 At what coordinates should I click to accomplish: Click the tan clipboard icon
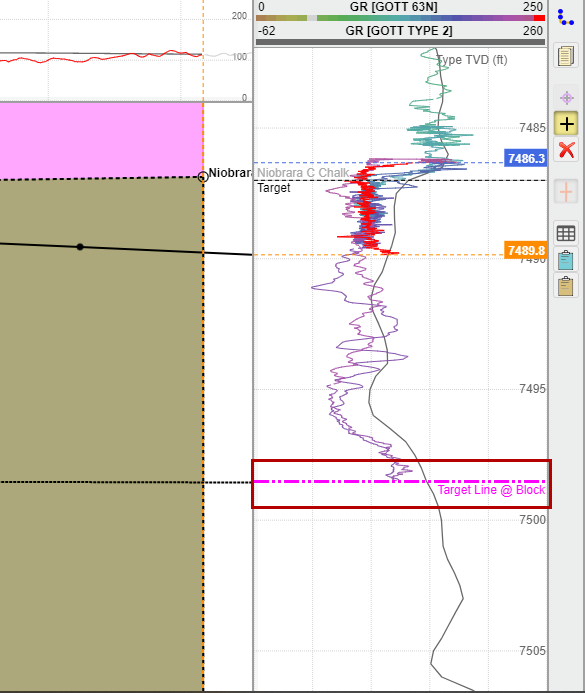click(x=566, y=286)
